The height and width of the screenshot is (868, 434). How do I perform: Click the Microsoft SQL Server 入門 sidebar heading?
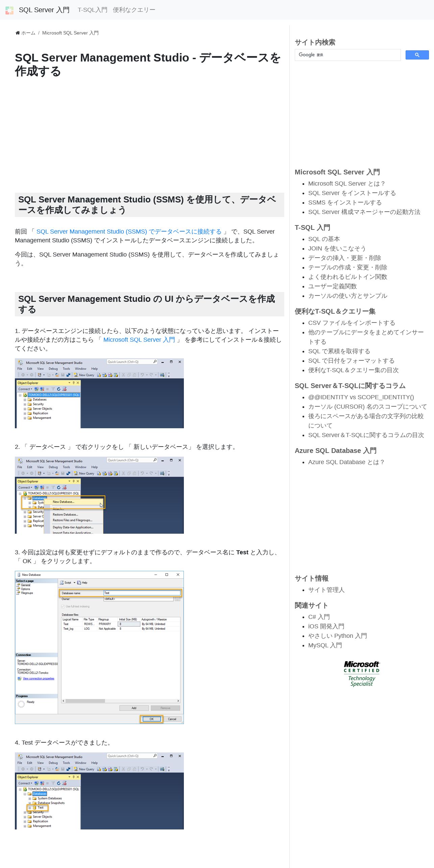coord(337,172)
